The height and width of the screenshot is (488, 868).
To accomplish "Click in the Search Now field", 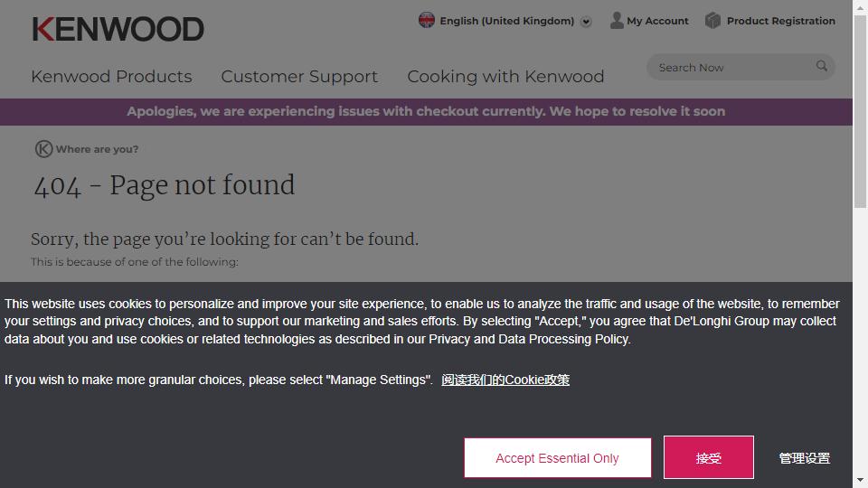I will click(x=728, y=67).
